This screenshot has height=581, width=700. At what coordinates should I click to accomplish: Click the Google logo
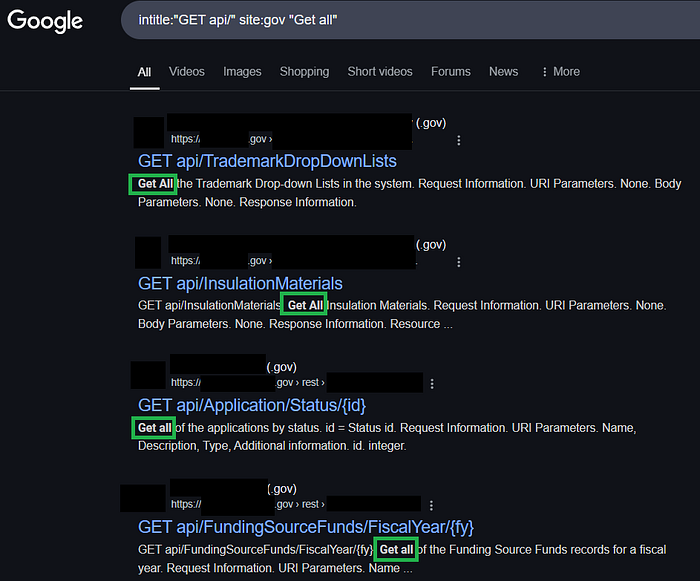(45, 21)
